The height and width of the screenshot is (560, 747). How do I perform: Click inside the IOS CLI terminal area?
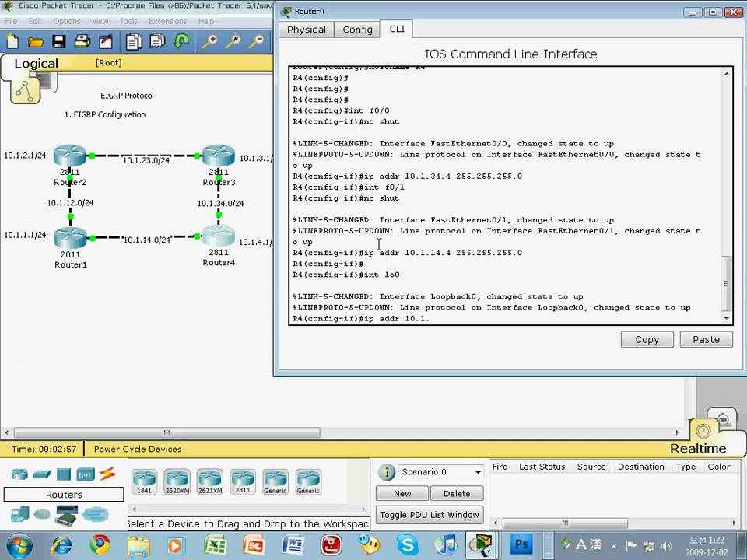(506, 195)
